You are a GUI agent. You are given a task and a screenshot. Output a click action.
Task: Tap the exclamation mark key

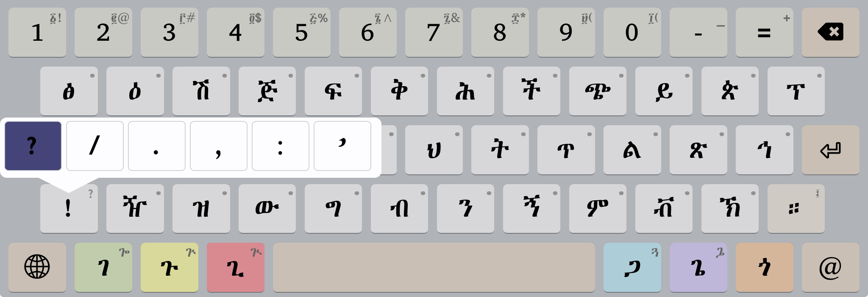pyautogui.click(x=69, y=208)
